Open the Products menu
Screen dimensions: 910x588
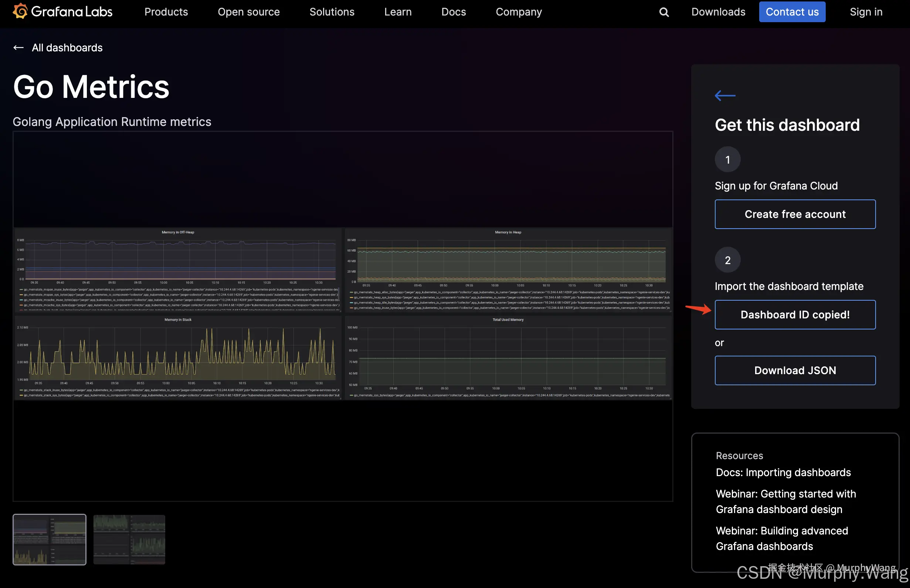click(166, 12)
